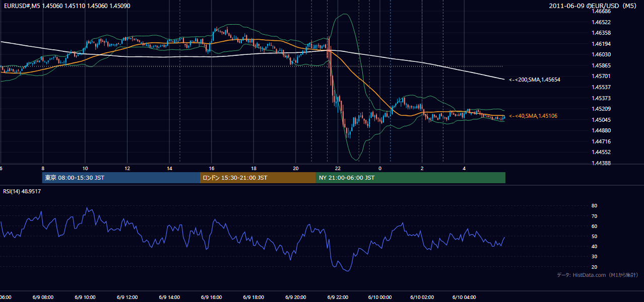Click hour label 14 under price chart
Viewport: 644px width, 302px height.
pyautogui.click(x=170, y=168)
